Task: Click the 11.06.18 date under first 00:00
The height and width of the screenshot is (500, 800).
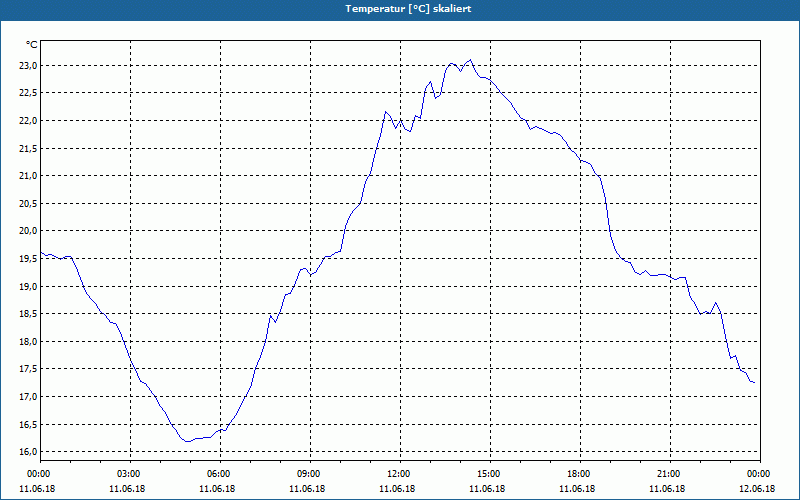Action: [37, 489]
